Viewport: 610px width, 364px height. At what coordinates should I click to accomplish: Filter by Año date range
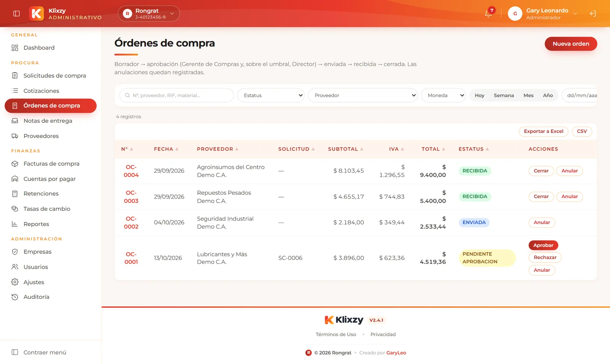pos(548,95)
